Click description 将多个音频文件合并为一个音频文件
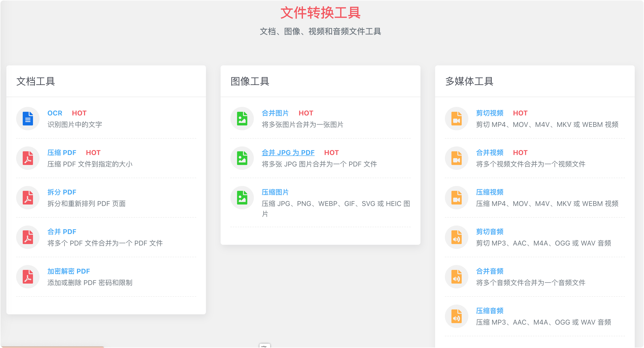 (x=530, y=283)
